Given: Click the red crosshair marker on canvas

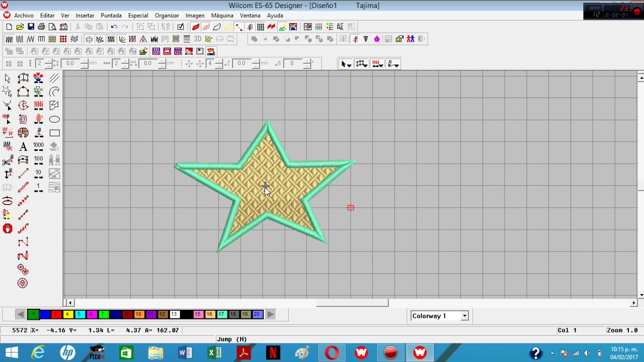Looking at the screenshot, I should (x=351, y=208).
